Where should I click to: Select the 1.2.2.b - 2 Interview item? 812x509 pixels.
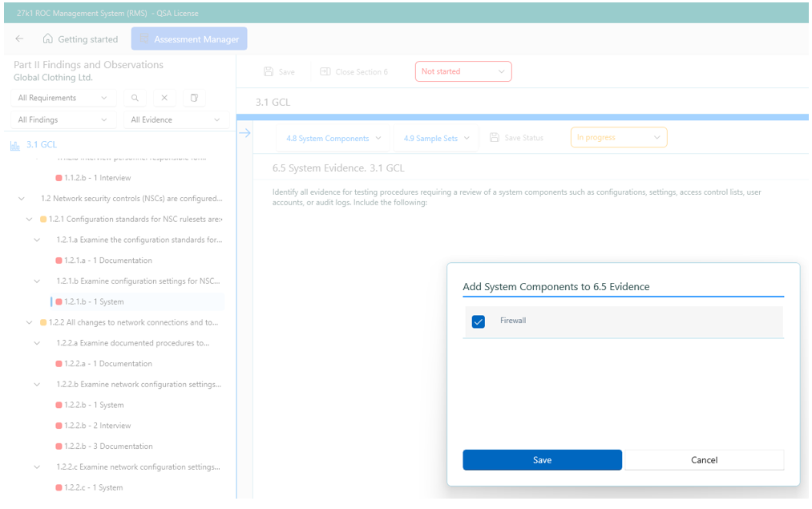tap(97, 426)
